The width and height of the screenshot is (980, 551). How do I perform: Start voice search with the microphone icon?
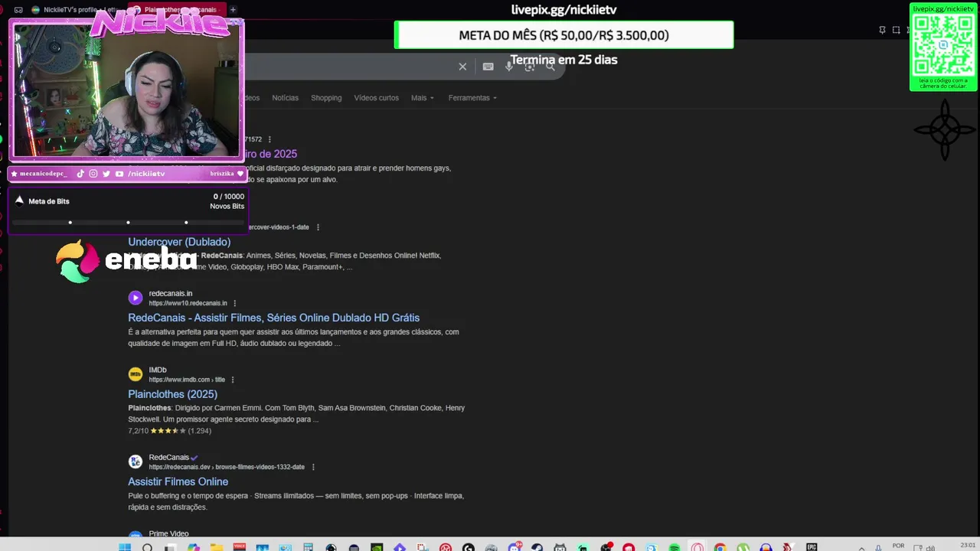pos(509,67)
